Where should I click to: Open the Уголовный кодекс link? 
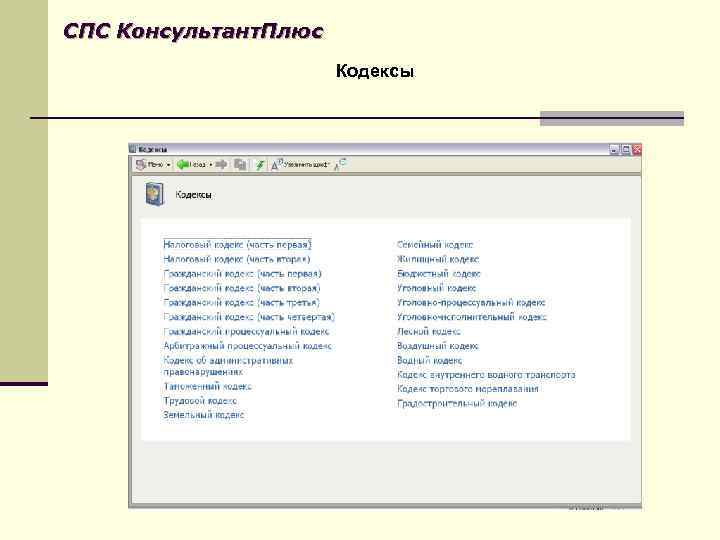[437, 288]
